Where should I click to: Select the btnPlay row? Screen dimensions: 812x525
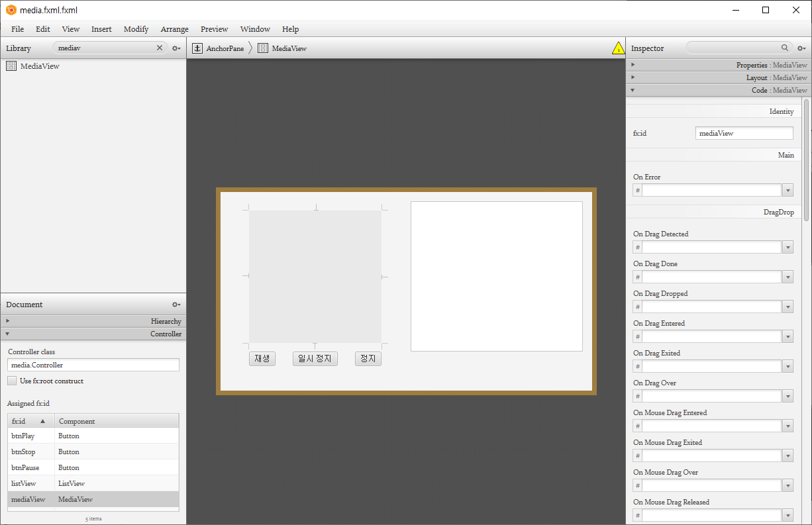tap(93, 436)
